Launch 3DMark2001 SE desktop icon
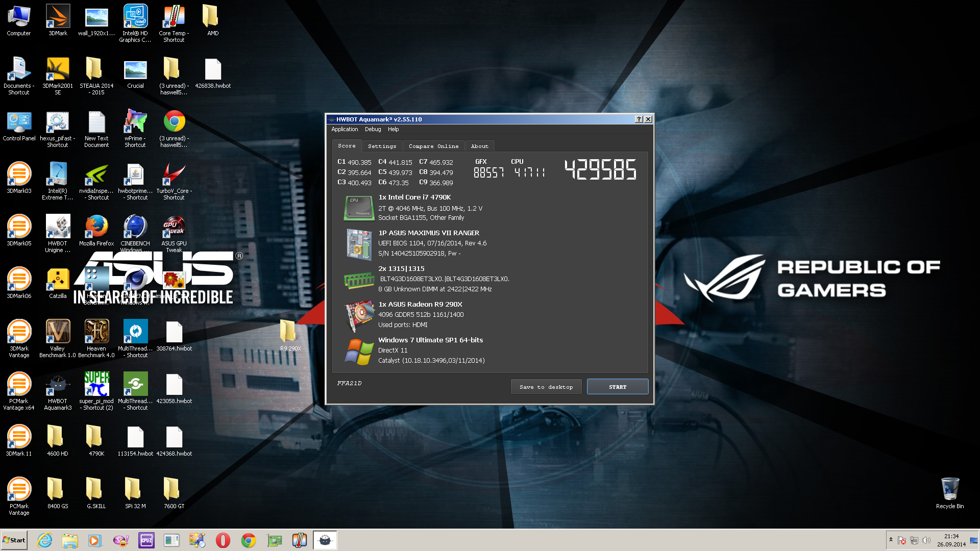 58,76
